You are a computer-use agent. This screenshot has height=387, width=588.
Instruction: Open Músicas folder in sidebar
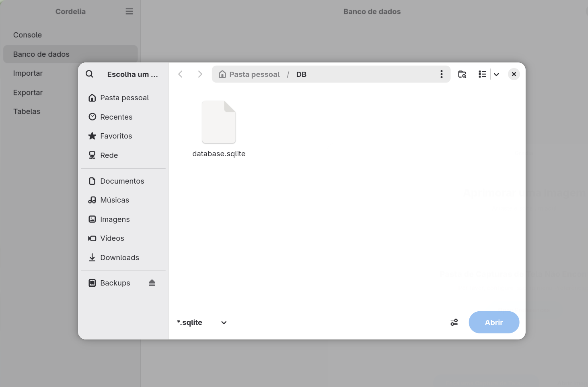pos(123,200)
